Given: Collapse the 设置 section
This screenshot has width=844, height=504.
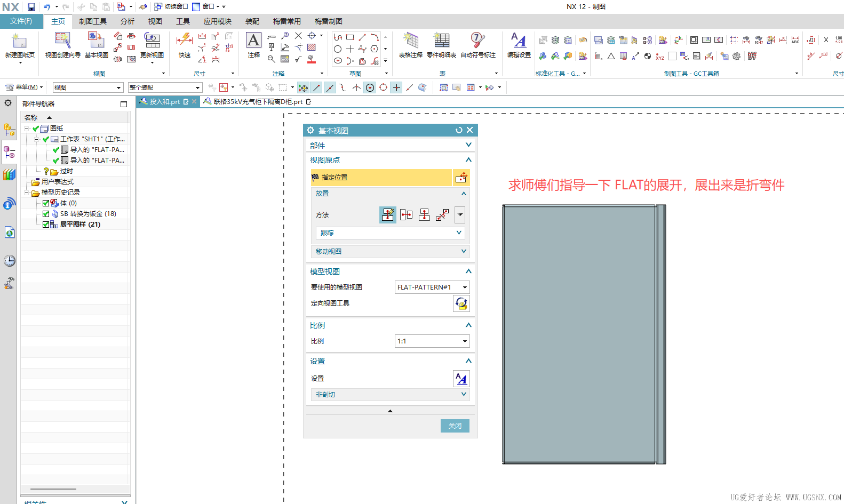Looking at the screenshot, I should 468,361.
